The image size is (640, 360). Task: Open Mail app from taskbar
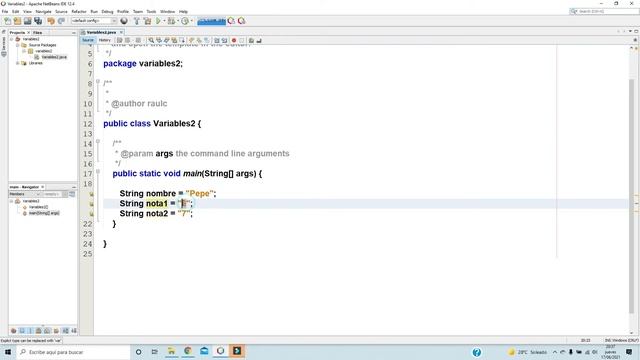pos(204,351)
